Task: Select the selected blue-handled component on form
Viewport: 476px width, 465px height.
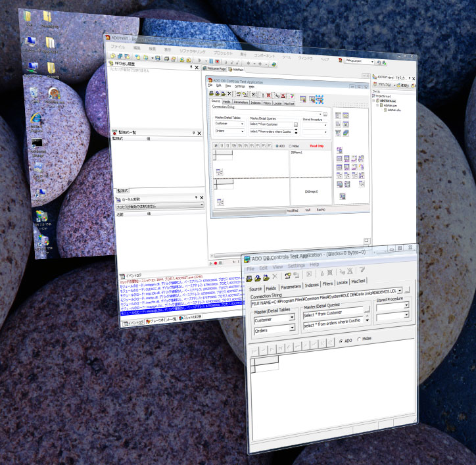Action: coord(320,99)
